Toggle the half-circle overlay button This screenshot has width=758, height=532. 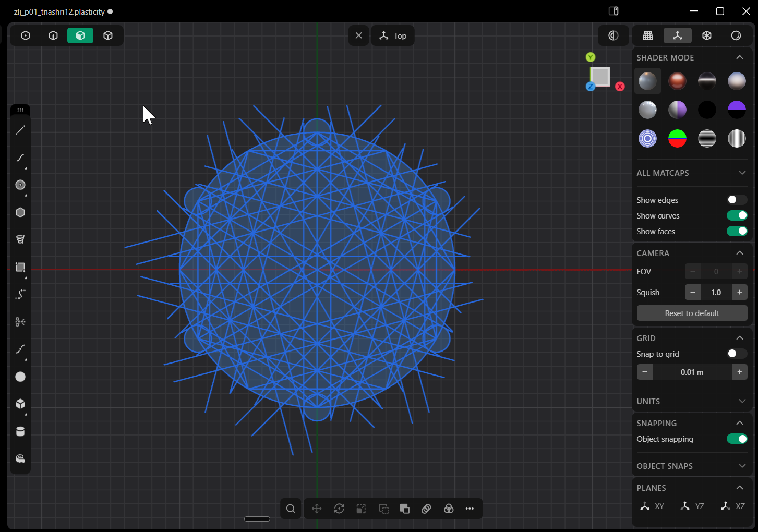(613, 35)
